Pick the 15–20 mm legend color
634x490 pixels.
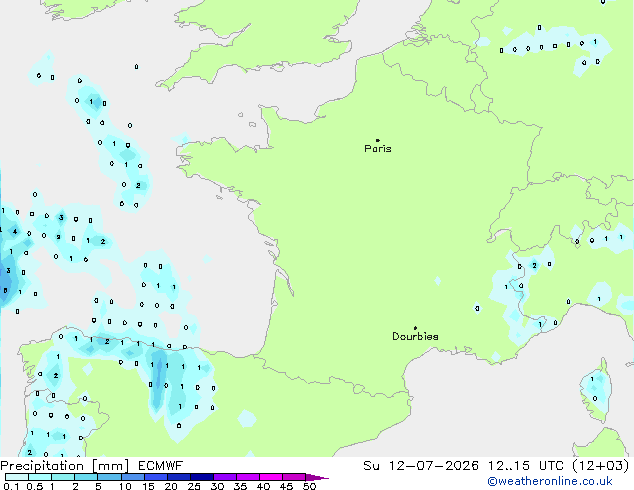(156, 477)
